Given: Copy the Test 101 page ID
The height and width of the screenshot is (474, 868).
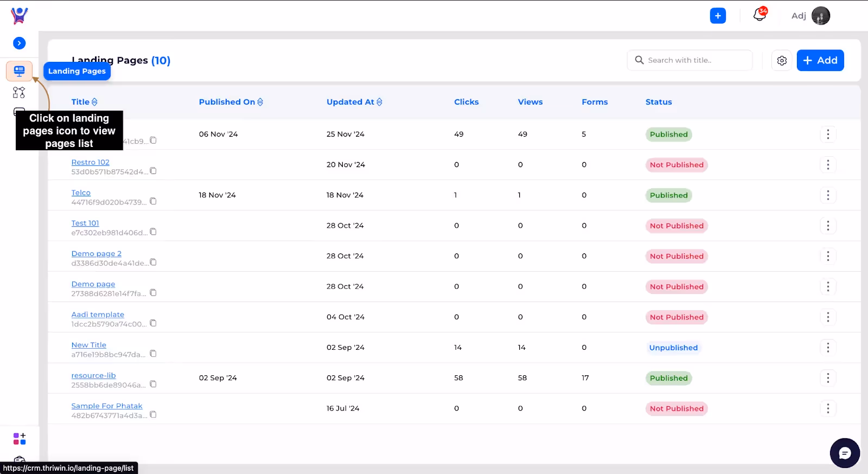Looking at the screenshot, I should tap(154, 232).
